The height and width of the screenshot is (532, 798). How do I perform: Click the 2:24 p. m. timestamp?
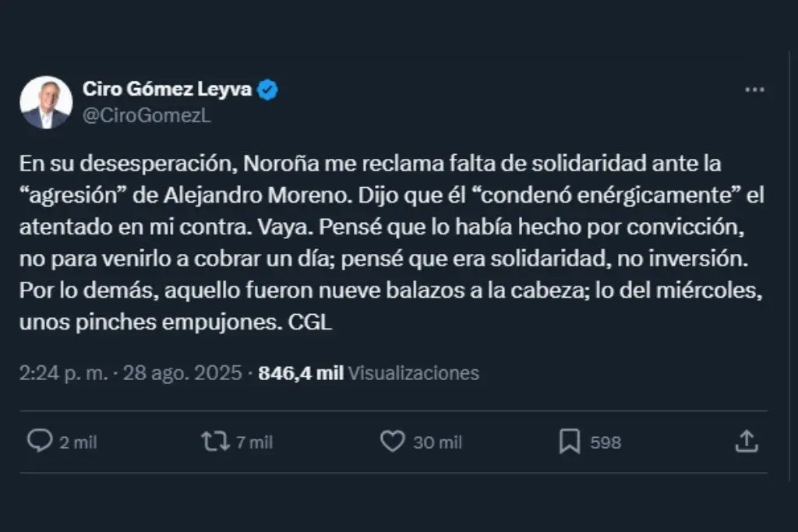coord(64,373)
